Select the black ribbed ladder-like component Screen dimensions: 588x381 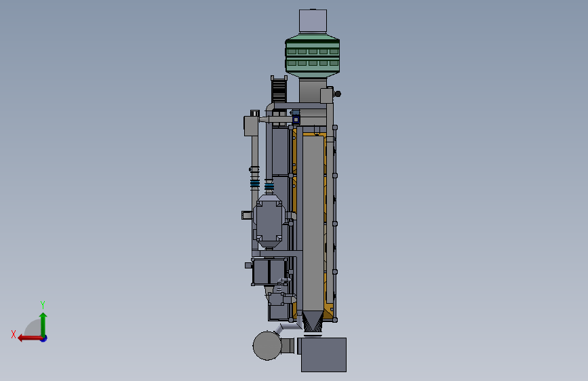click(279, 89)
